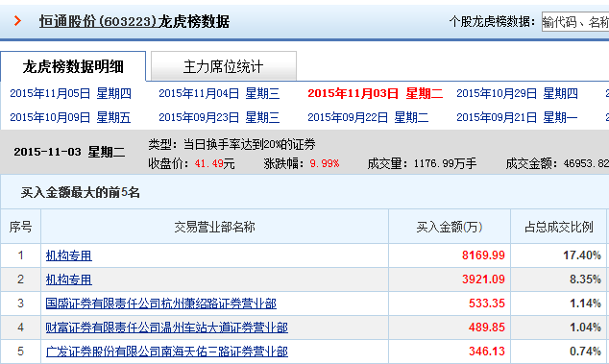Select date 2015年11月05日 星期四
Image resolution: width=609 pixels, height=364 pixels.
point(71,93)
